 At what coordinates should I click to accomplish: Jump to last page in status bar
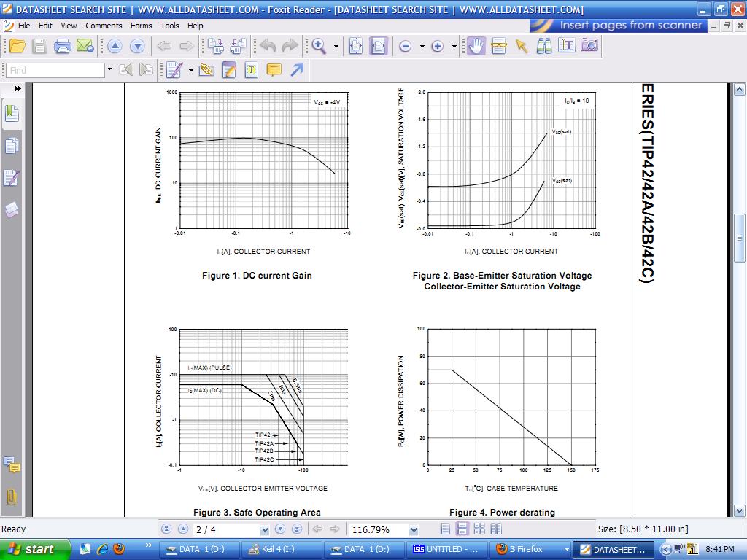[x=297, y=529]
